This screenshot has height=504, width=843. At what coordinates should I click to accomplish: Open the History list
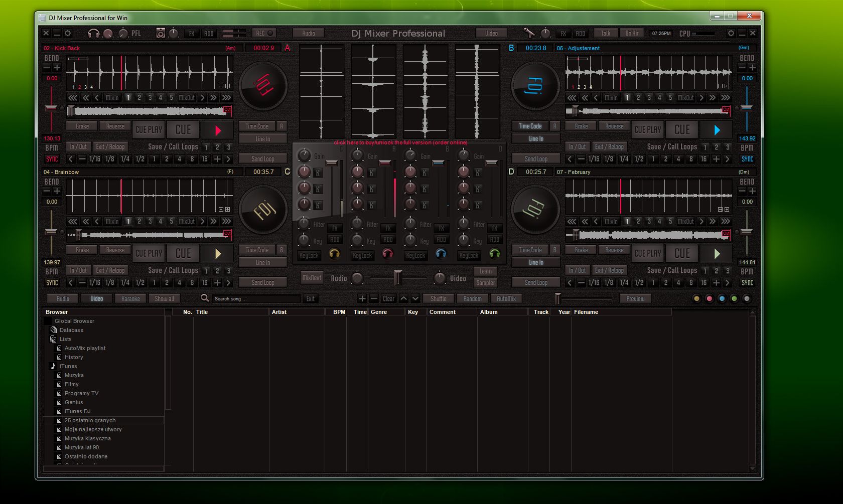coord(74,357)
